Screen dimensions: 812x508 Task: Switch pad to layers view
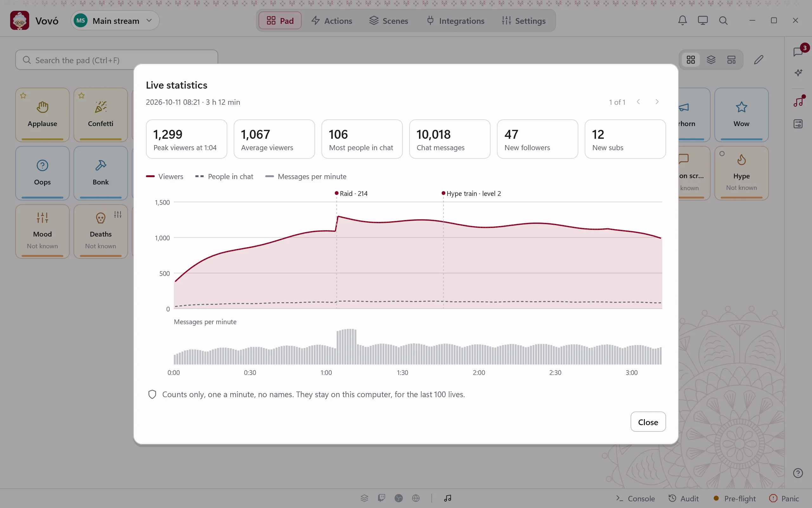[711, 60]
